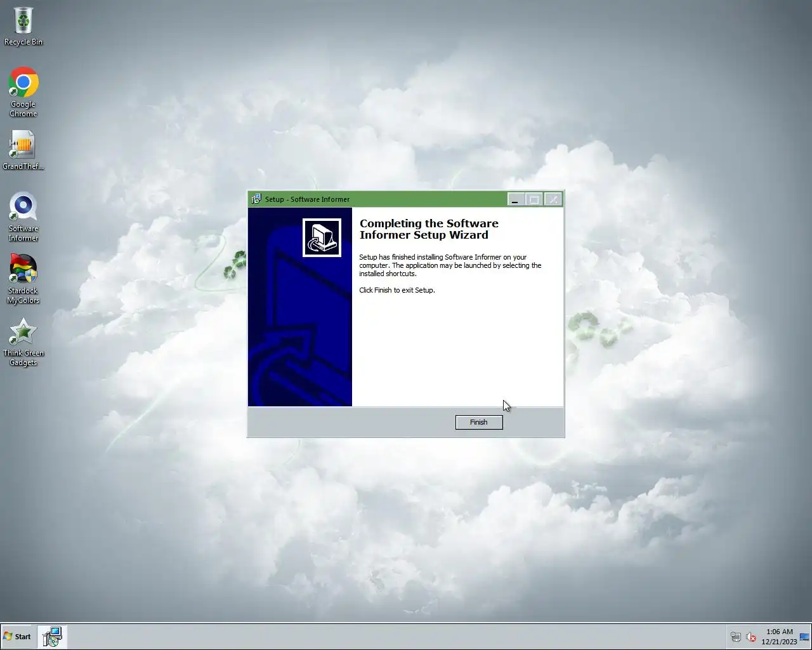Minimize the Setup - Software Informer window
Screen dimensions: 812x650
point(515,199)
